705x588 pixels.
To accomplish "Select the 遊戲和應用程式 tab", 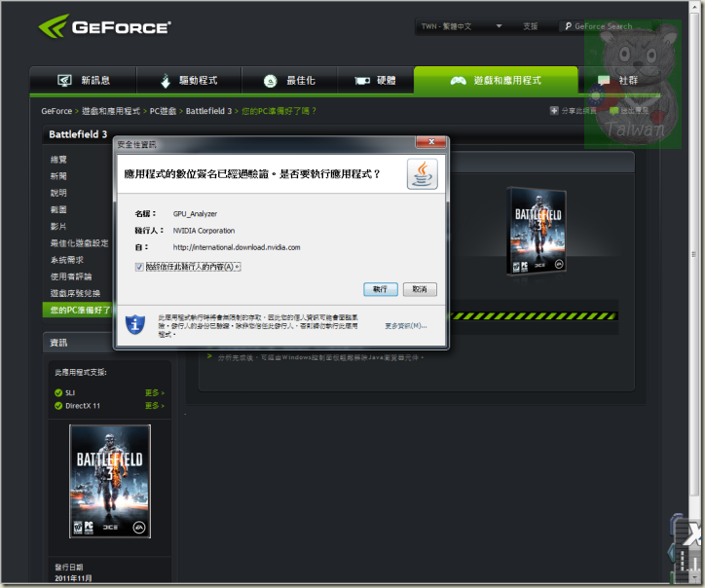I will (x=496, y=81).
